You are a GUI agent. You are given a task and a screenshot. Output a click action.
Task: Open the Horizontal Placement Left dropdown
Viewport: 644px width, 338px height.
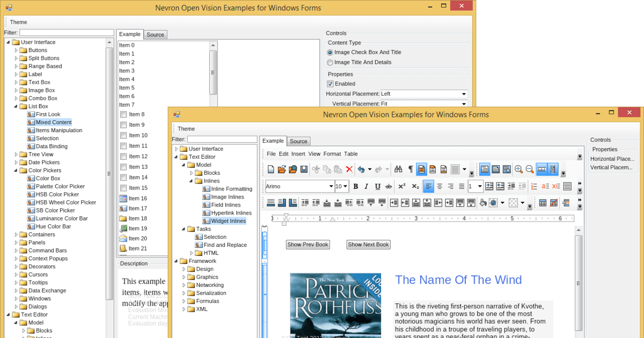pos(464,94)
